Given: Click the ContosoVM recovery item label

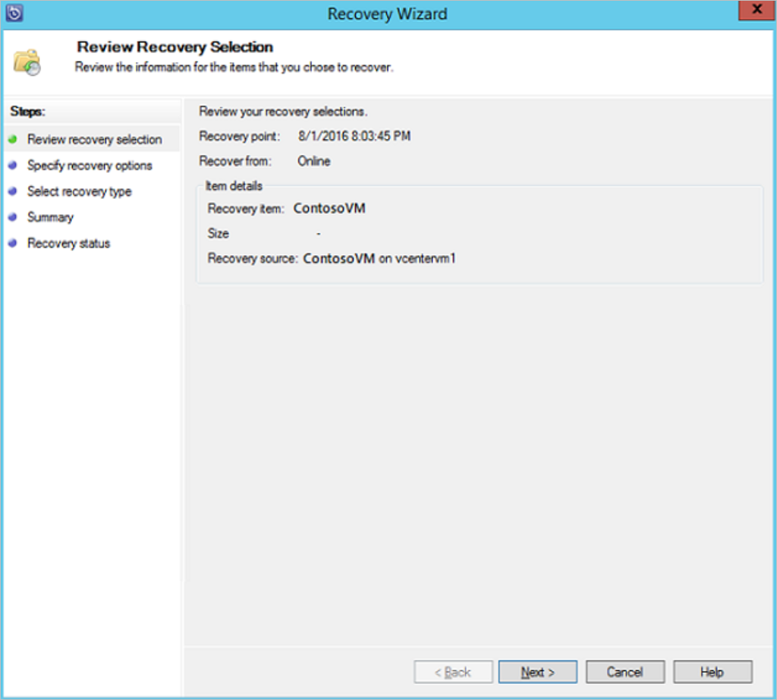Looking at the screenshot, I should pyautogui.click(x=329, y=208).
